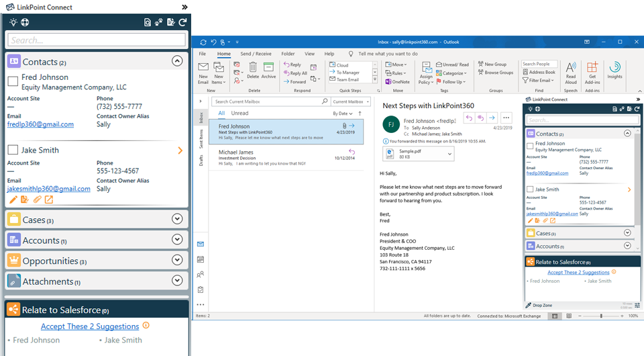Click suggestion info icon in large LinkPoint panel
The width and height of the screenshot is (644, 356).
coord(146,325)
